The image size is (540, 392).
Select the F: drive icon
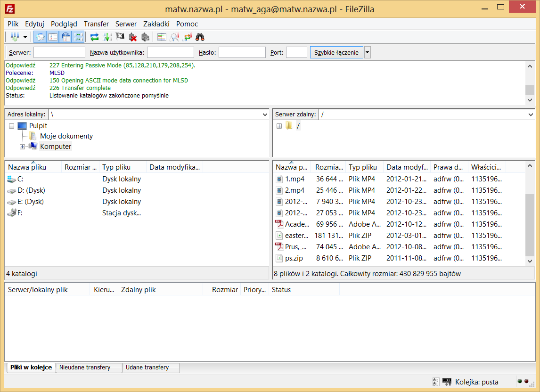12,213
